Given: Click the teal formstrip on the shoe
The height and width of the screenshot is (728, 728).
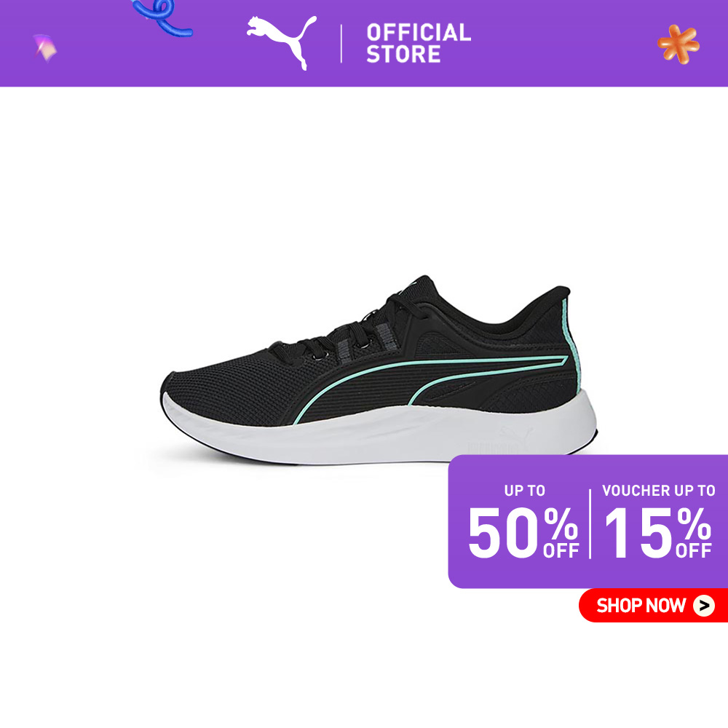Looking at the screenshot, I should click(x=430, y=384).
